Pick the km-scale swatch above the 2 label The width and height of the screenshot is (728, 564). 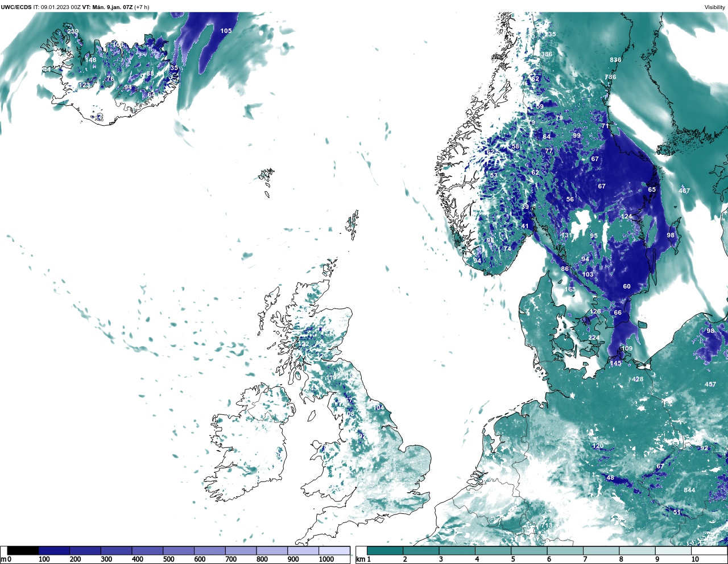pos(421,550)
